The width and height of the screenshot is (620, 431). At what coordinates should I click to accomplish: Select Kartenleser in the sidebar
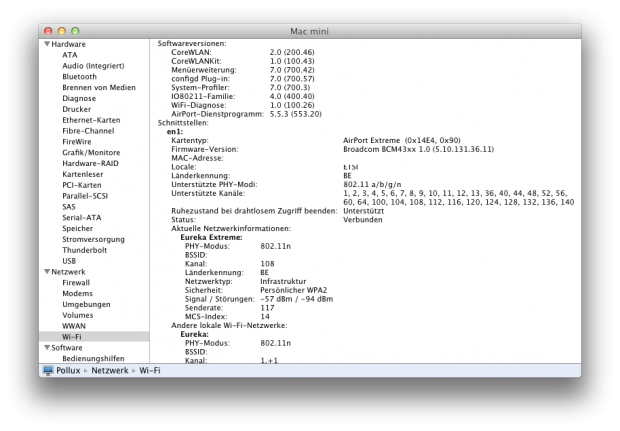83,174
